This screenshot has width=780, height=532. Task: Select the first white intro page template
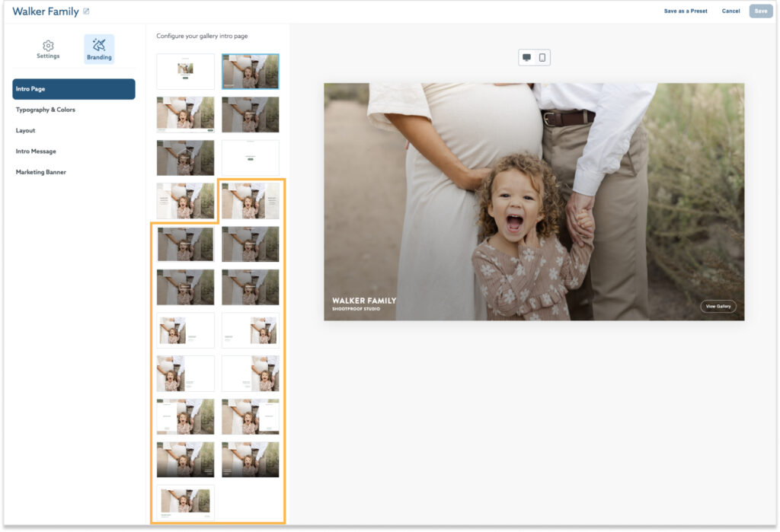185,71
